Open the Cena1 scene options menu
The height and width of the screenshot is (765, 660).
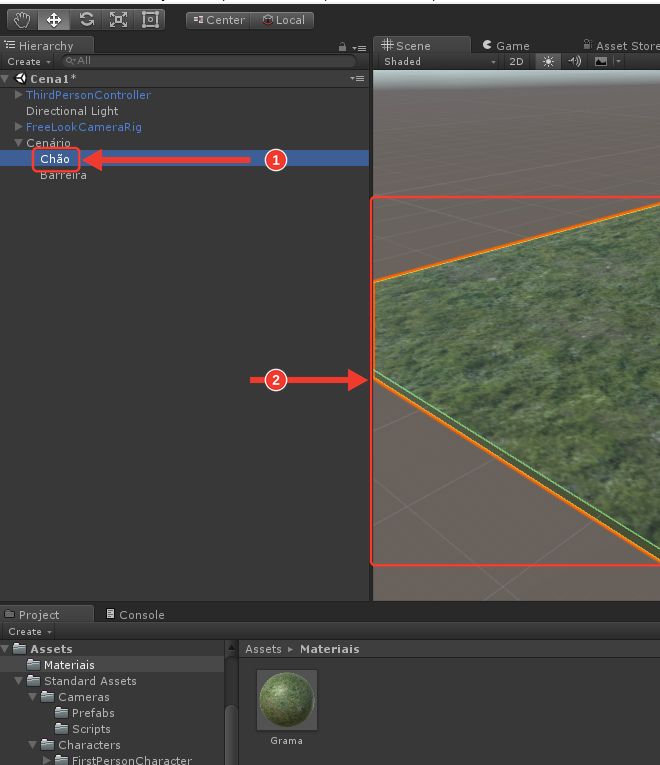pos(357,78)
